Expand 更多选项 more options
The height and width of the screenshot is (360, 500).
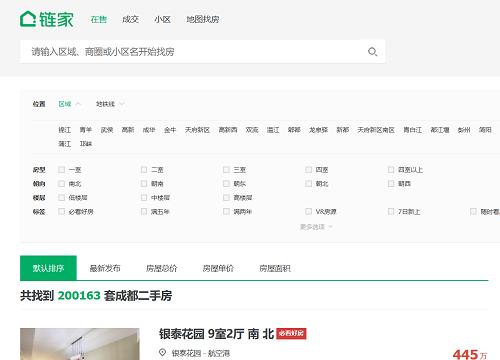316,227
